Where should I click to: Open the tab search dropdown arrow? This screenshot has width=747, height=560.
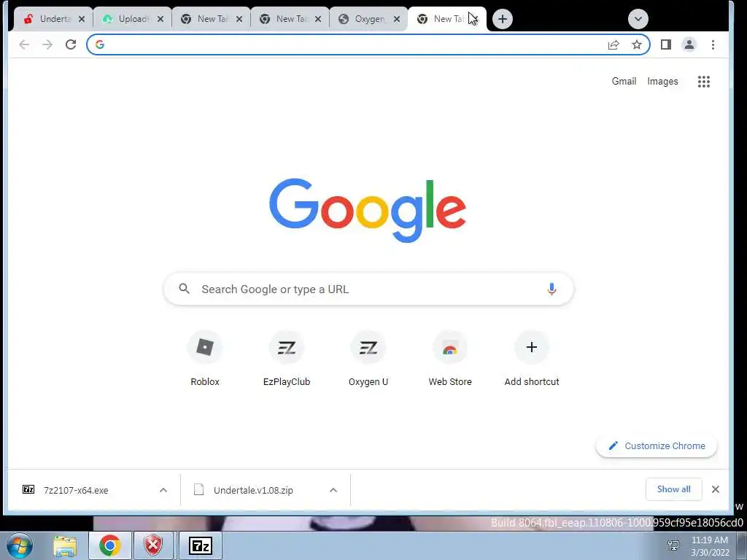(x=638, y=19)
